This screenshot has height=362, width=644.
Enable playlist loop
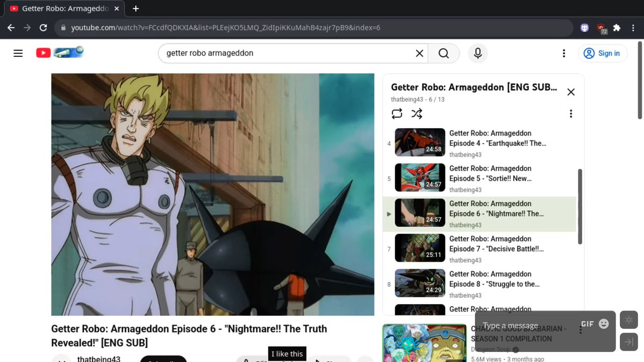[x=397, y=114]
